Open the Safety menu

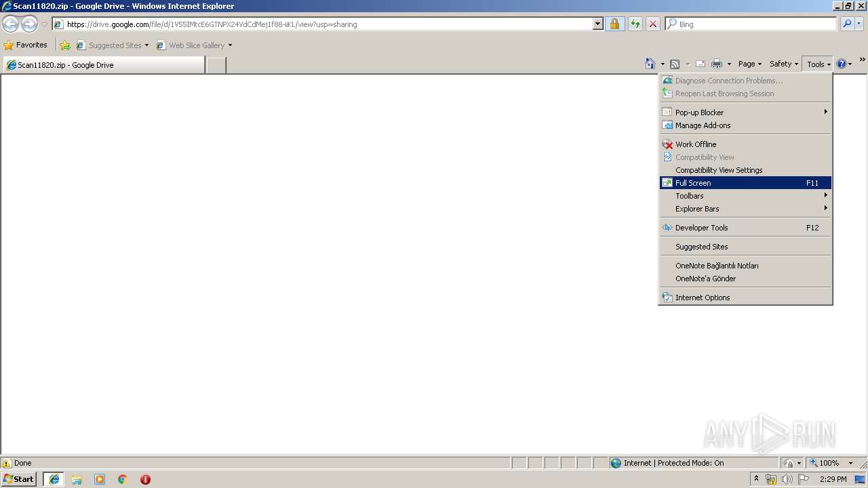(x=784, y=64)
